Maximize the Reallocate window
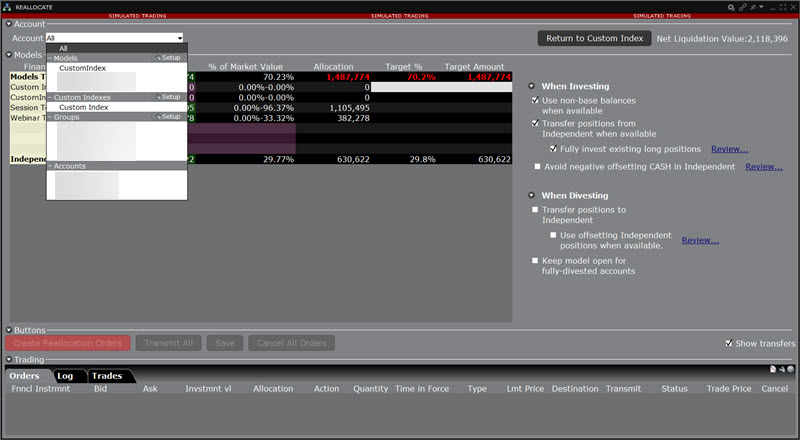Image resolution: width=800 pixels, height=440 pixels. coord(783,7)
